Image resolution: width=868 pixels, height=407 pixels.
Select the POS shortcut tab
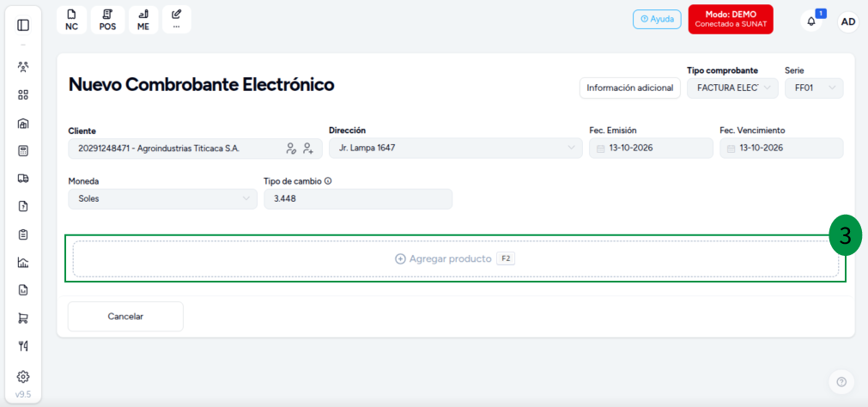pos(107,20)
